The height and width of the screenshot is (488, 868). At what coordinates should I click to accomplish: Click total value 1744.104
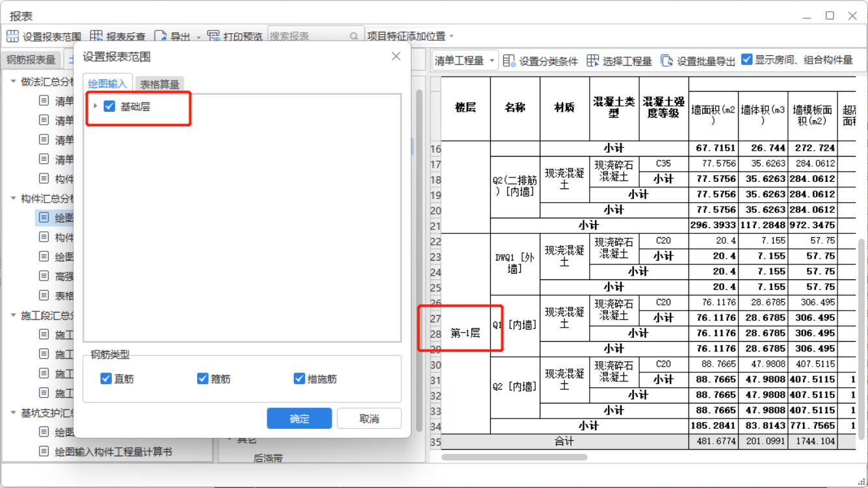click(812, 442)
